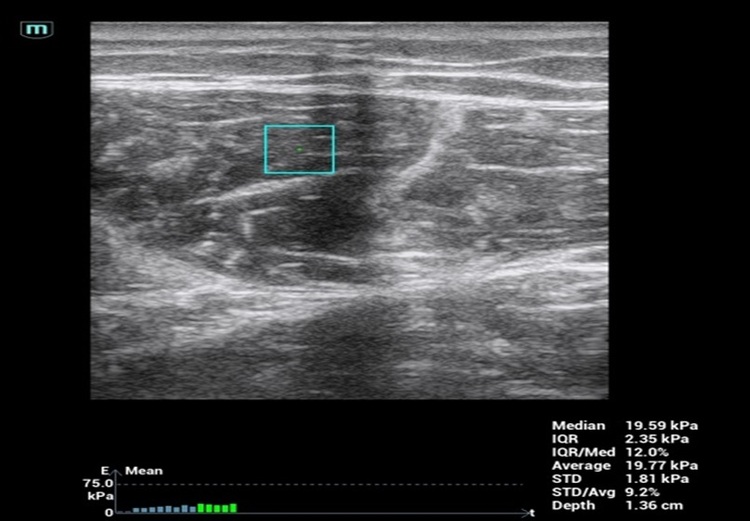Viewport: 750px width, 521px height.
Task: Click the 't' time axis arrow end
Action: pos(531,512)
